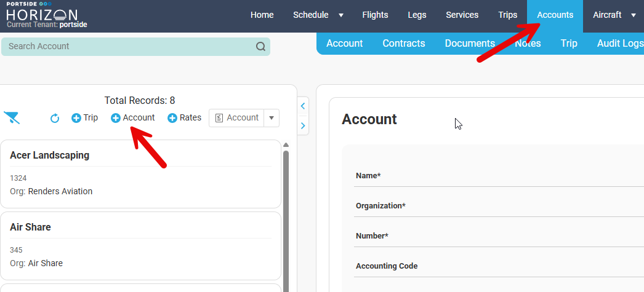Viewport: 644px width, 292px height.
Task: Click the account list scrollbar
Action: click(286, 215)
